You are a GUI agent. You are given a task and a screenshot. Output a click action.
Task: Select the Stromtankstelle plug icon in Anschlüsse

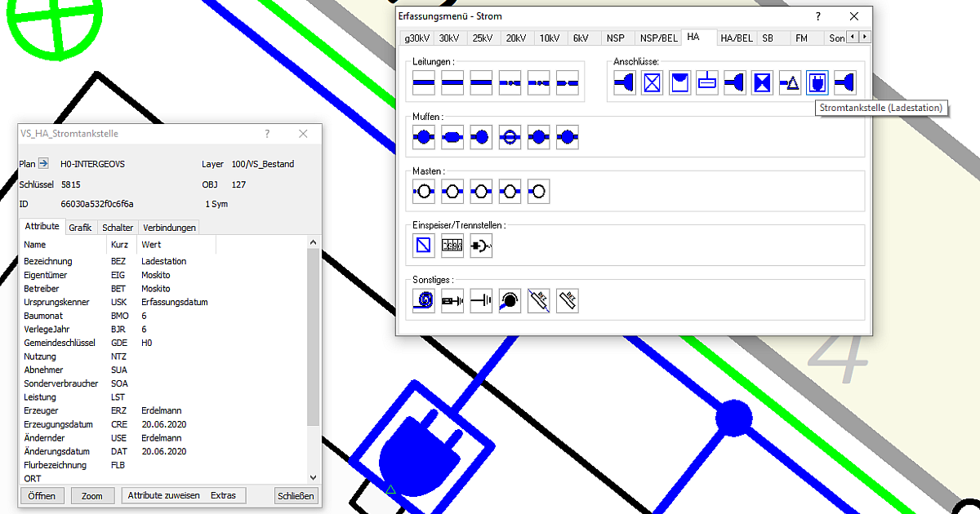click(x=817, y=82)
